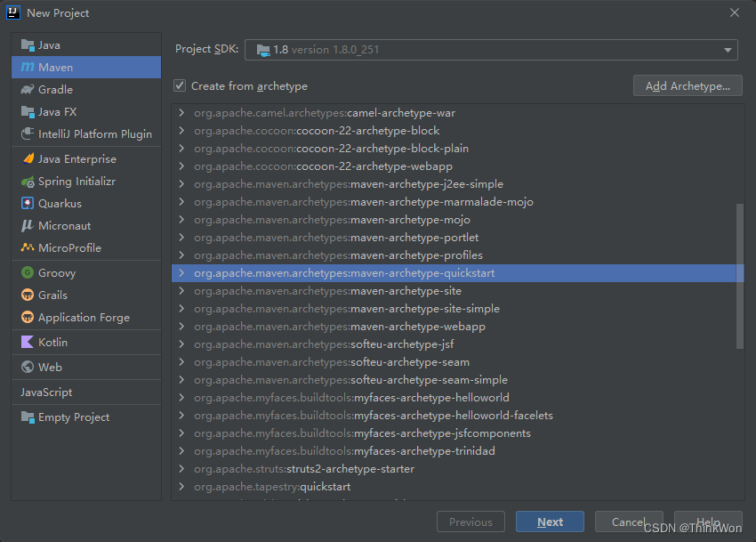Click the Grails icon
Viewport: 756px width, 542px height.
click(28, 295)
